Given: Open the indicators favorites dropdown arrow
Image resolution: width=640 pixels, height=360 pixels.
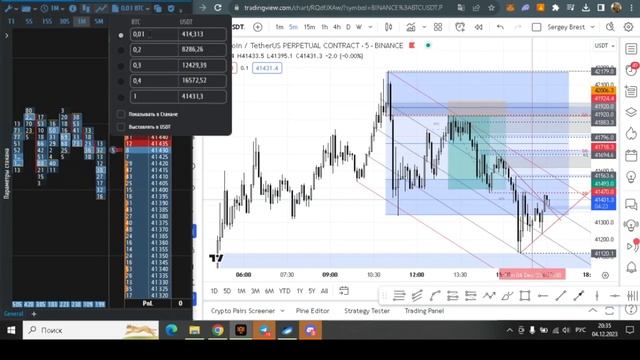Looking at the screenshot, I should pyautogui.click(x=424, y=27).
